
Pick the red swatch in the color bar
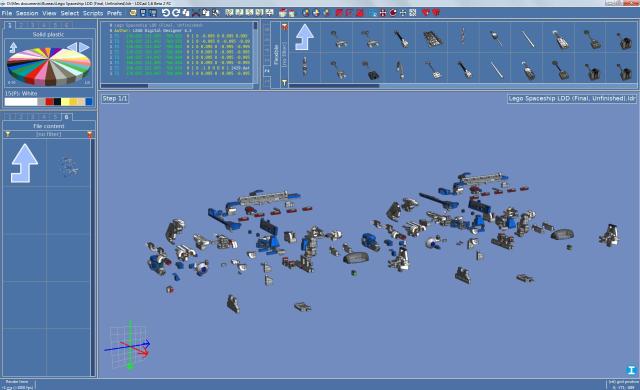click(x=49, y=102)
